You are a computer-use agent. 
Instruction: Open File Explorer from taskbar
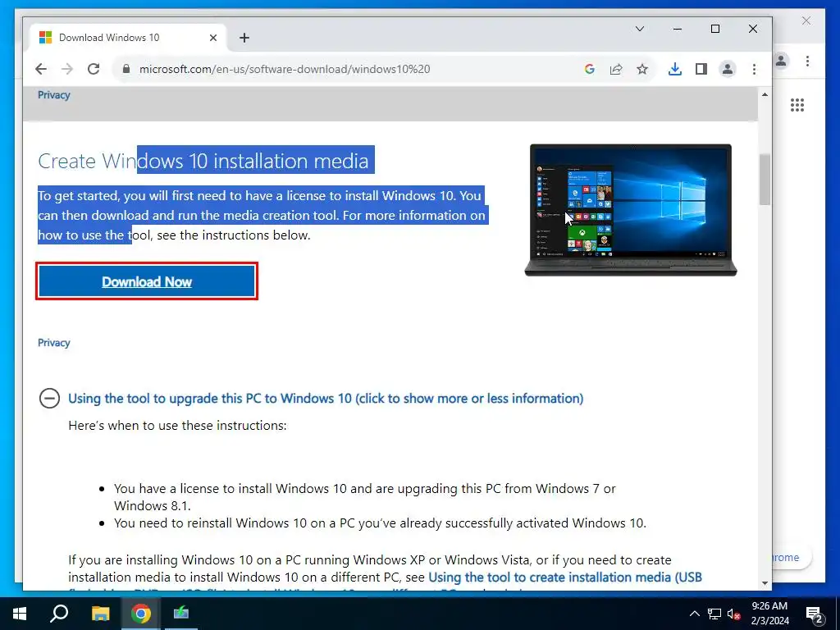(100, 614)
